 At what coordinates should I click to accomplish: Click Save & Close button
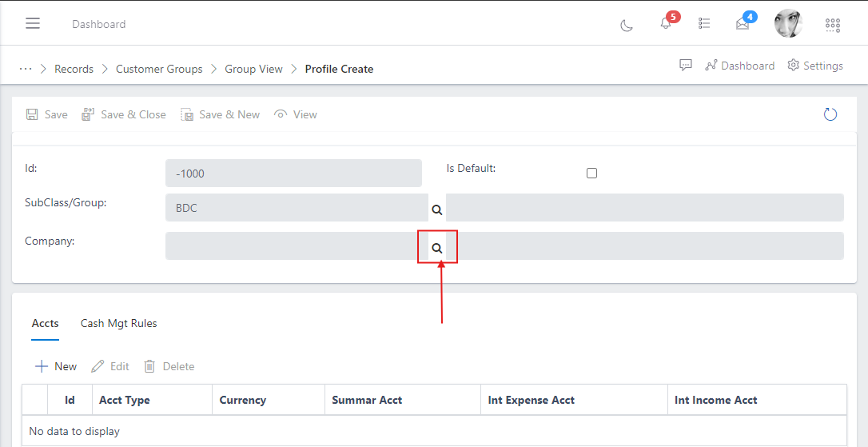coord(123,114)
